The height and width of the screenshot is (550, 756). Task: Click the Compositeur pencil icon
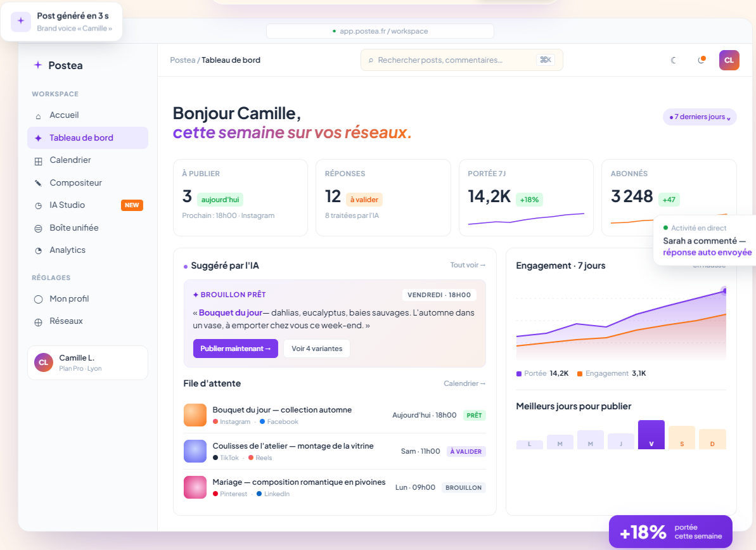38,183
